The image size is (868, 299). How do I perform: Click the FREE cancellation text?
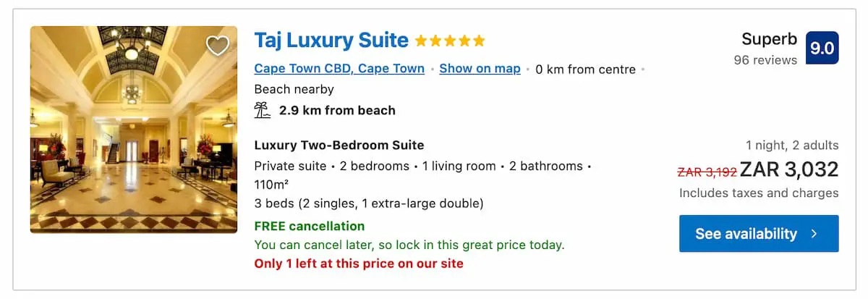pos(310,226)
